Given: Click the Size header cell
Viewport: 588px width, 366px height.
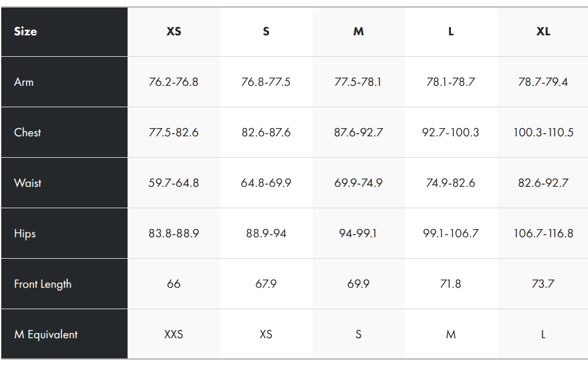Looking at the screenshot, I should pos(25,32).
